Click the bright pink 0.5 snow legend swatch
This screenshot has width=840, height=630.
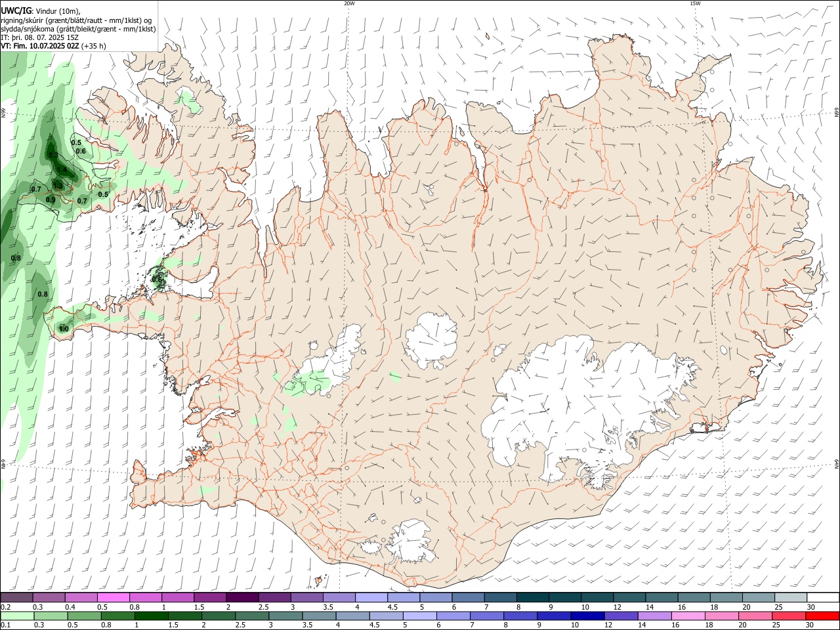coord(113,597)
